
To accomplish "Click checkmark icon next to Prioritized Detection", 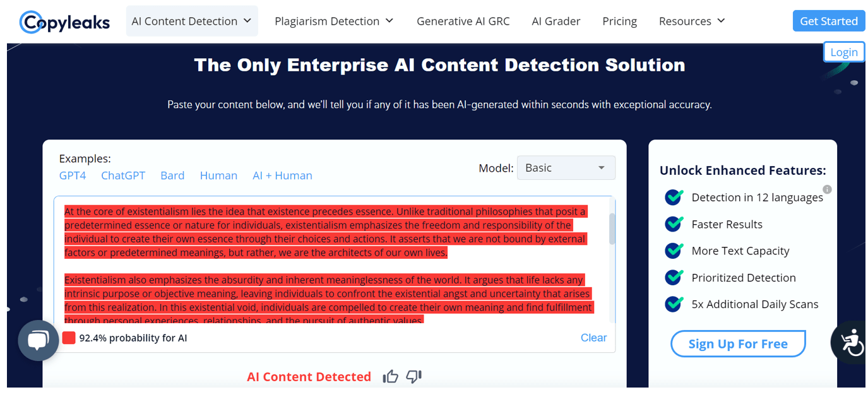I will pos(674,277).
